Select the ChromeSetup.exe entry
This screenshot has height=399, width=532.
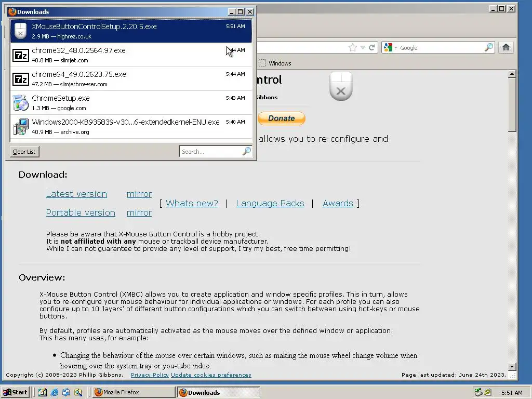click(131, 102)
